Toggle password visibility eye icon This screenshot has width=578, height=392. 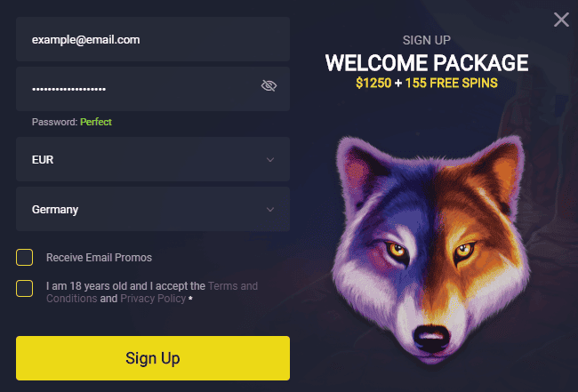[x=269, y=85]
